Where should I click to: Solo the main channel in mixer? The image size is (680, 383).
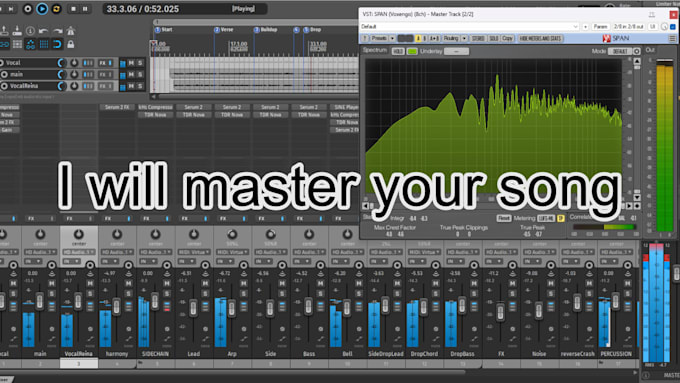(x=52, y=294)
